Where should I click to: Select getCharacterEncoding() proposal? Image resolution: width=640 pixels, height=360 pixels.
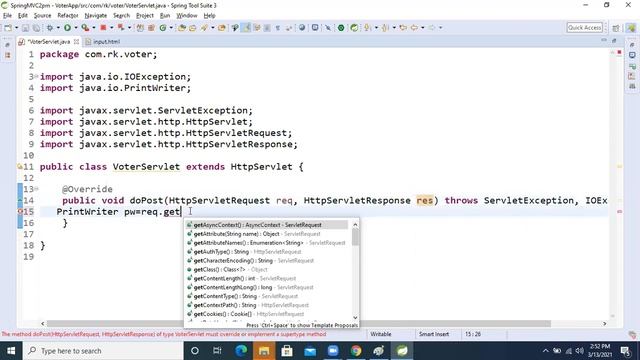[x=267, y=260]
